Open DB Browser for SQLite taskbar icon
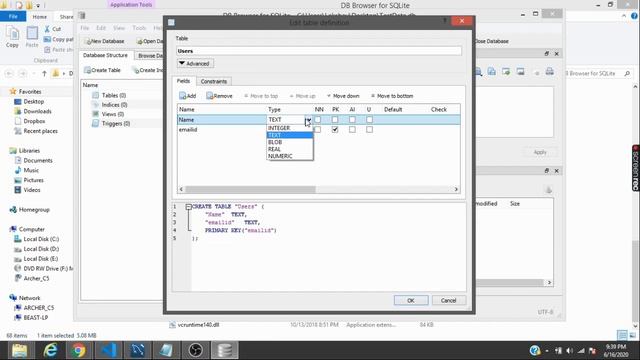This screenshot has width=640, height=360. click(x=224, y=350)
